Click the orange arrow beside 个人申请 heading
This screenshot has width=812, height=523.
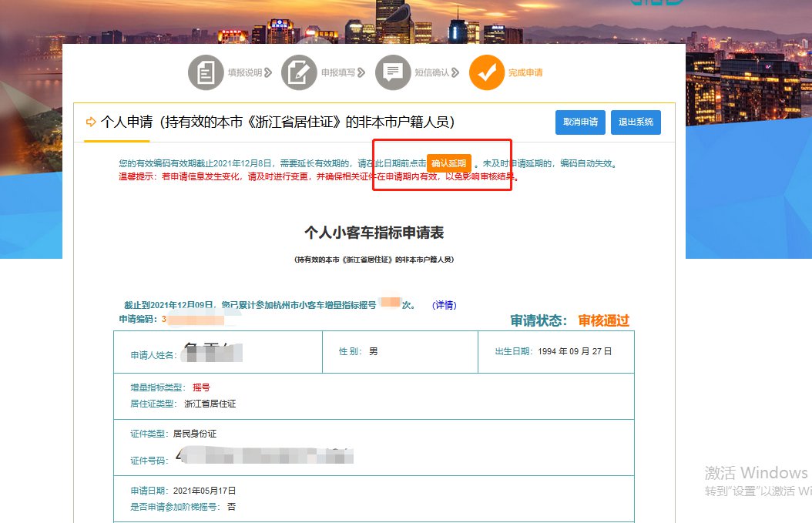[x=91, y=122]
